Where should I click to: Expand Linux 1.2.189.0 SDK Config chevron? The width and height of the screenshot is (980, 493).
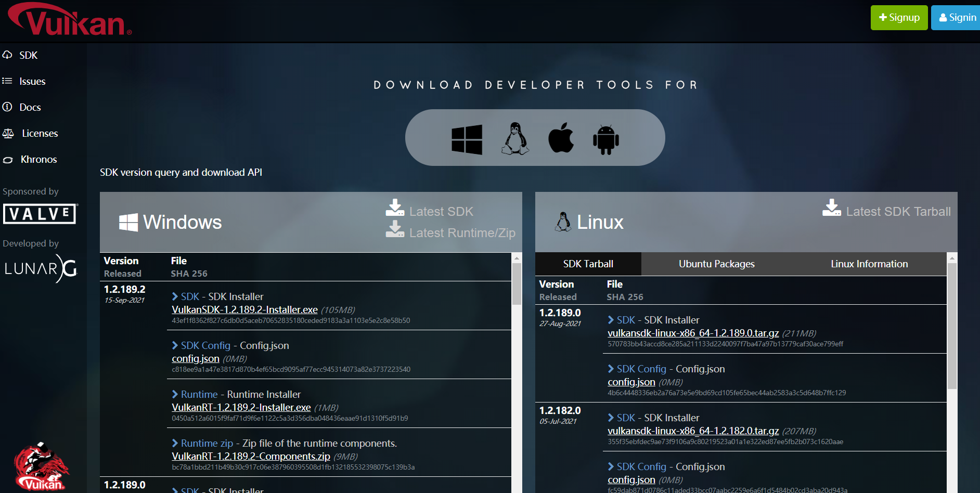tap(611, 369)
